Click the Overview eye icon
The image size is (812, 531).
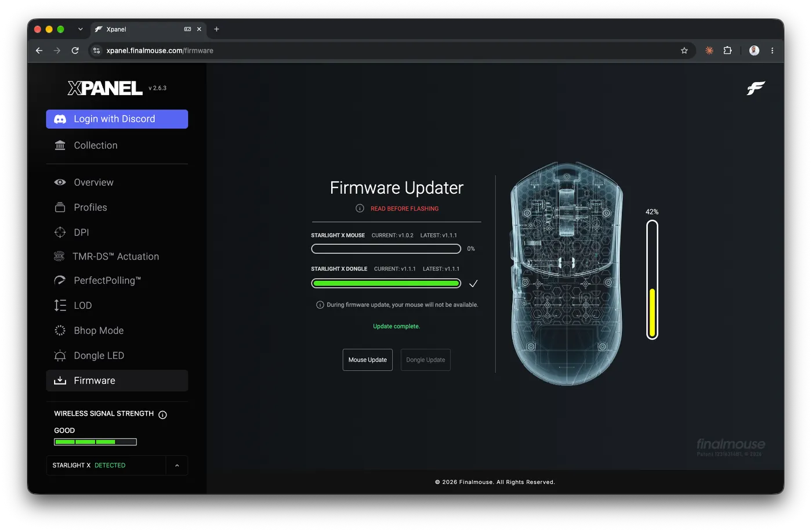[x=60, y=182]
